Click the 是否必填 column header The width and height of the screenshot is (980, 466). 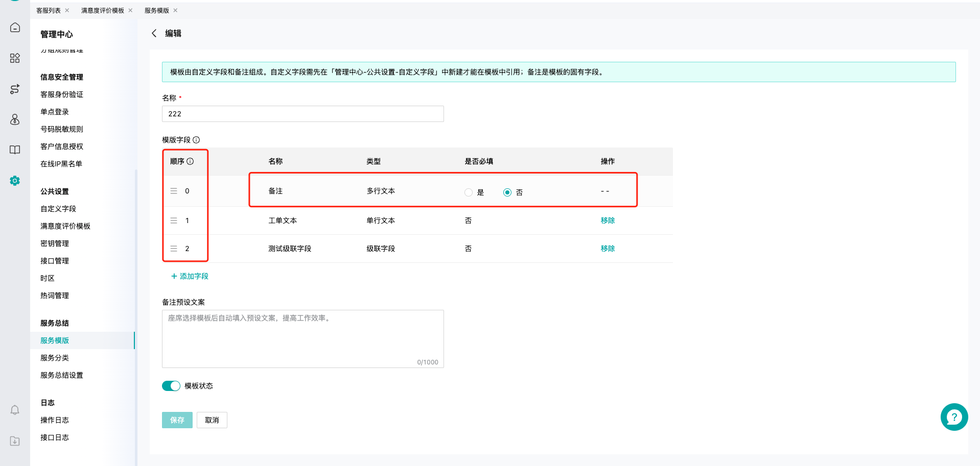pos(479,161)
